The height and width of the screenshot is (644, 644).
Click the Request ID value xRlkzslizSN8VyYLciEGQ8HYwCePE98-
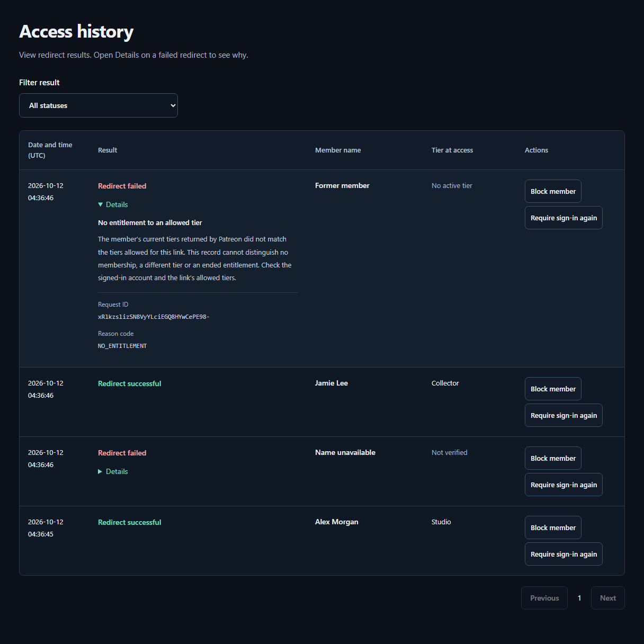154,317
